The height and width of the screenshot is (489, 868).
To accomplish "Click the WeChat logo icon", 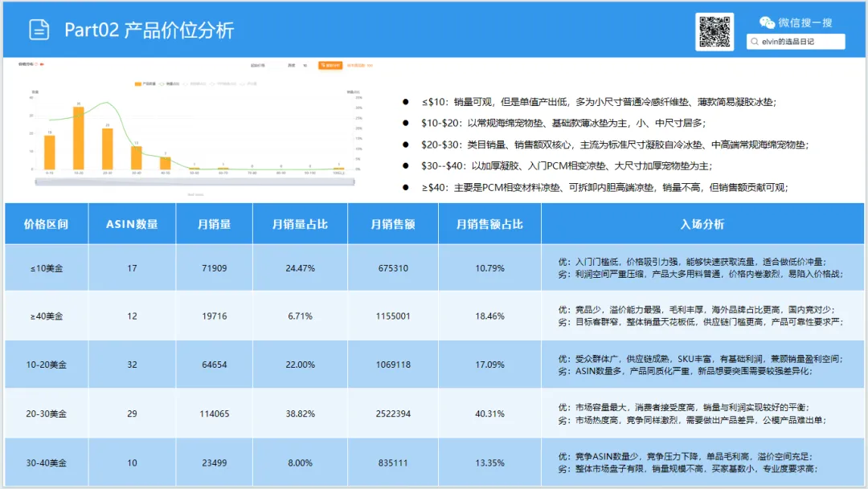I will tap(767, 22).
